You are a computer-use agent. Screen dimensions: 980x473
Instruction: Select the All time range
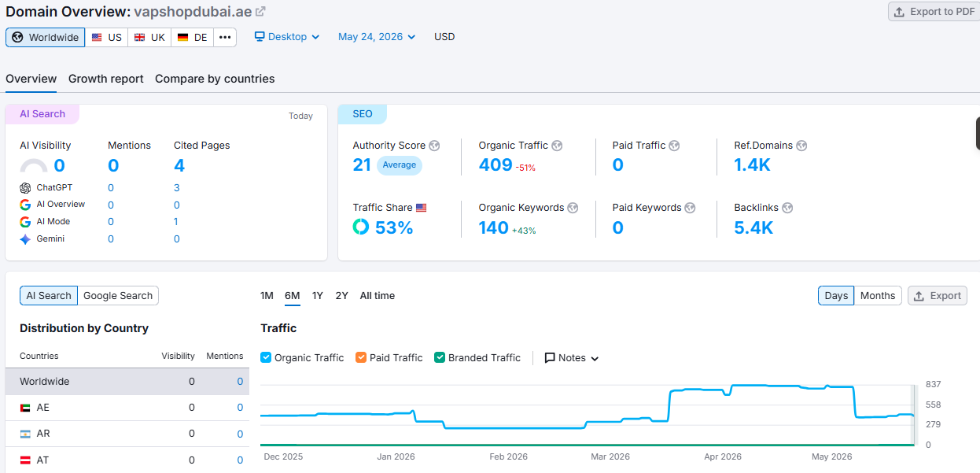378,296
